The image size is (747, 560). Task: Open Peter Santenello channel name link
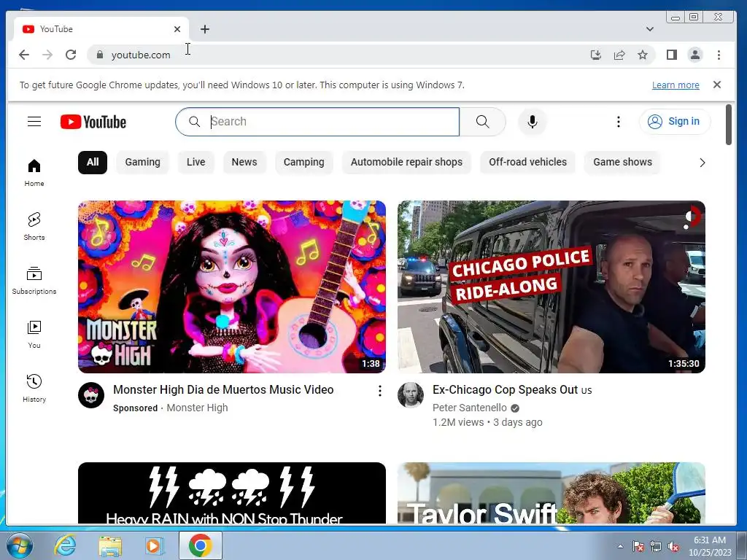(470, 408)
